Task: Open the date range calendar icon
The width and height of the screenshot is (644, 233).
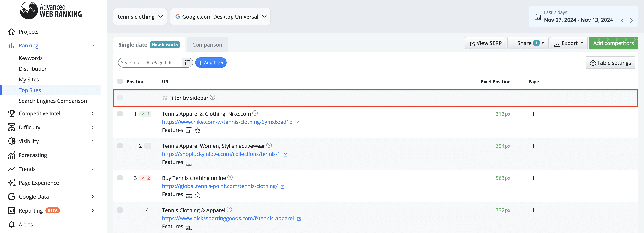Action: click(537, 17)
